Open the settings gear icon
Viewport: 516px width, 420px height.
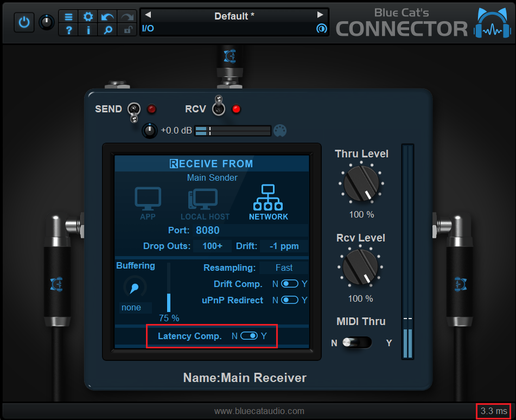[x=88, y=16]
